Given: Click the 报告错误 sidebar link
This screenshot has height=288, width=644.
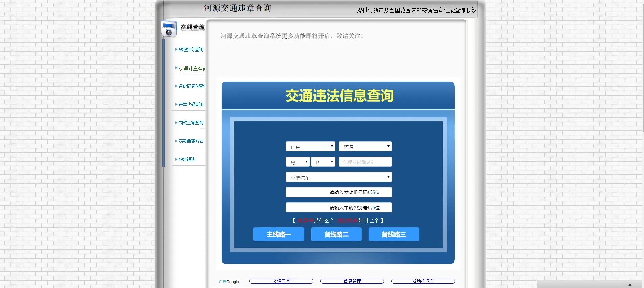Looking at the screenshot, I should [187, 159].
